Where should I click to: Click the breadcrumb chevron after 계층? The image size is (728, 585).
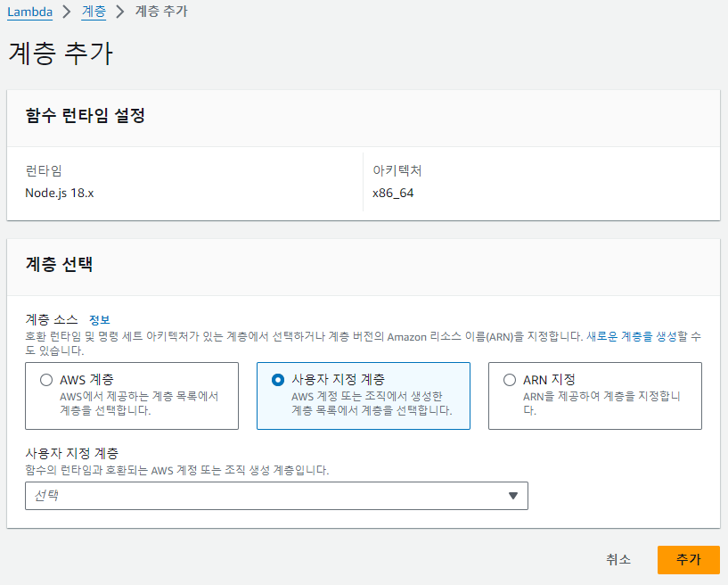click(x=120, y=12)
